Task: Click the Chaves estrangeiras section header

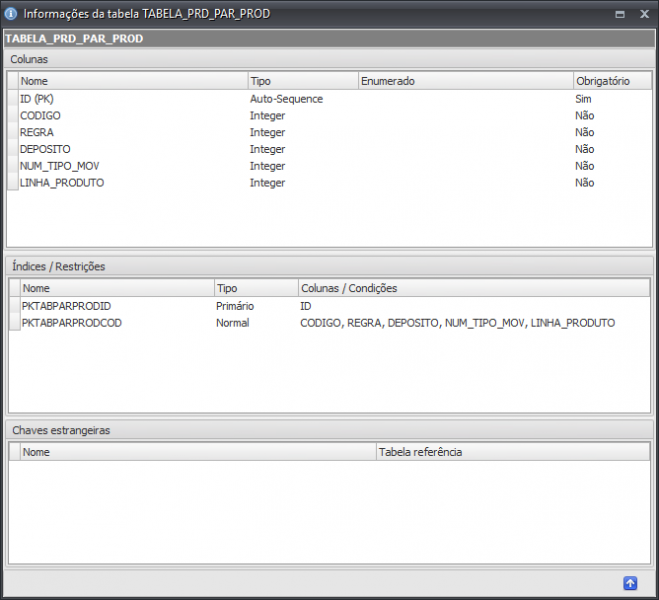Action: (x=330, y=430)
